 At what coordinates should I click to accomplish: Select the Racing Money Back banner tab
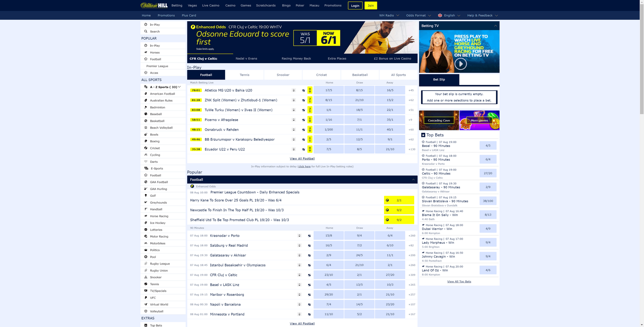[x=296, y=58]
